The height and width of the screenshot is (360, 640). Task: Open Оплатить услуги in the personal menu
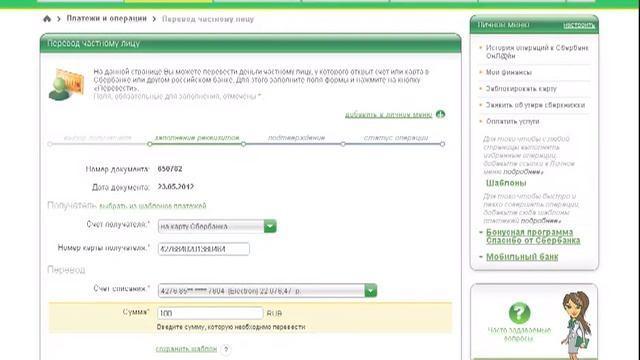pyautogui.click(x=513, y=121)
